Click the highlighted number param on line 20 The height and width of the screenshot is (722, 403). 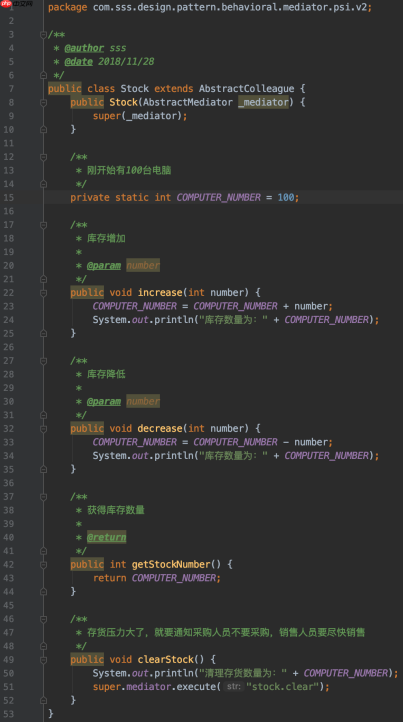click(143, 265)
